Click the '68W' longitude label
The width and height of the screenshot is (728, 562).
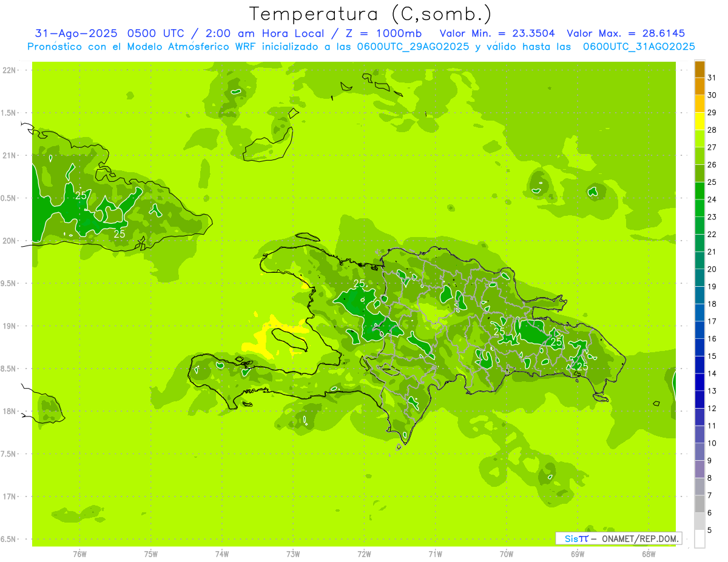(649, 554)
